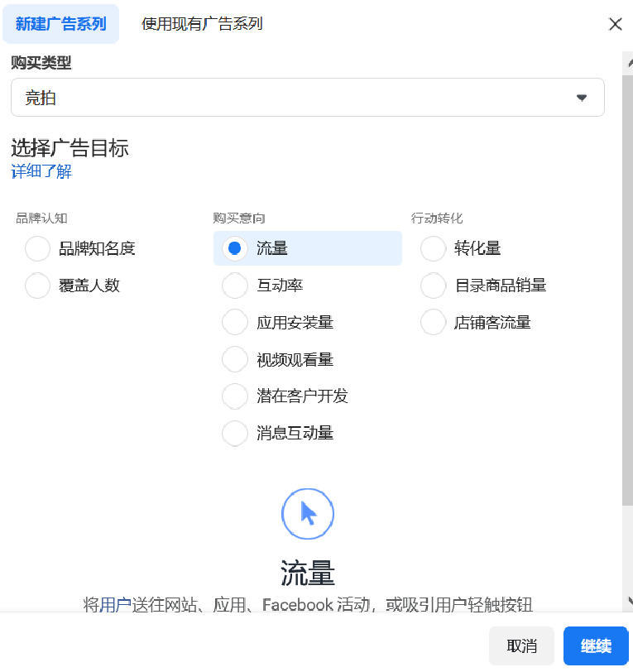Image resolution: width=633 pixels, height=672 pixels.
Task: Close the campaign creation dialog
Action: click(616, 24)
